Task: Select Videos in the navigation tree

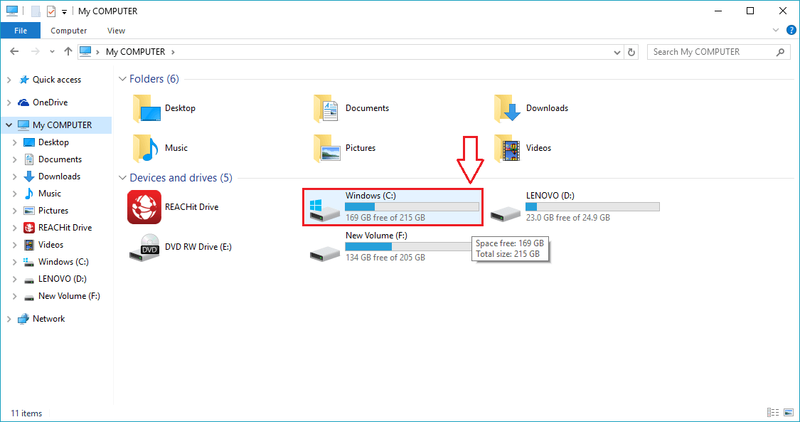Action: [x=50, y=245]
